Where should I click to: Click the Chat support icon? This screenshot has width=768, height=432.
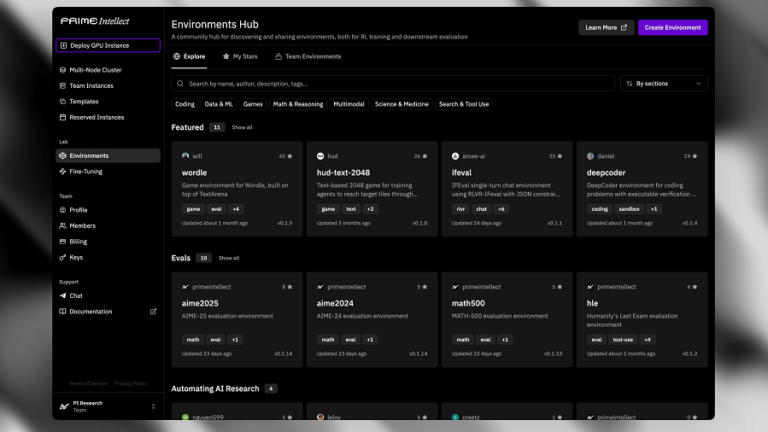pyautogui.click(x=63, y=295)
